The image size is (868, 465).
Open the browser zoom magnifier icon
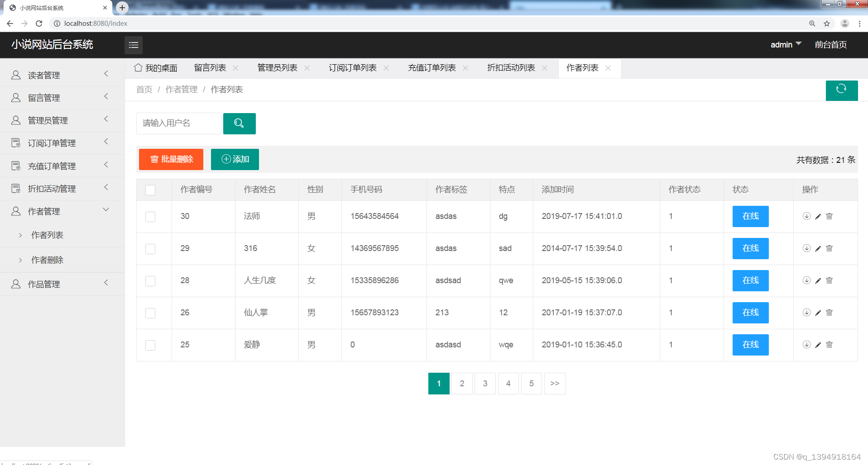click(812, 24)
